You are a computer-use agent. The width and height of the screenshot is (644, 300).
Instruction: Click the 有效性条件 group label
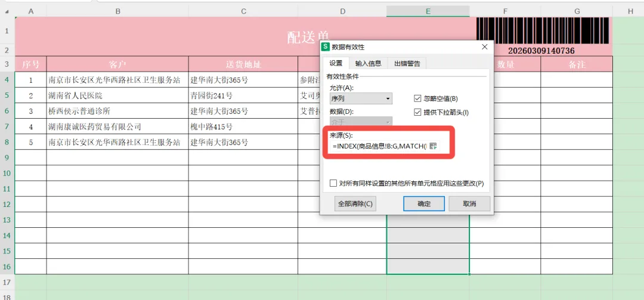click(x=342, y=76)
